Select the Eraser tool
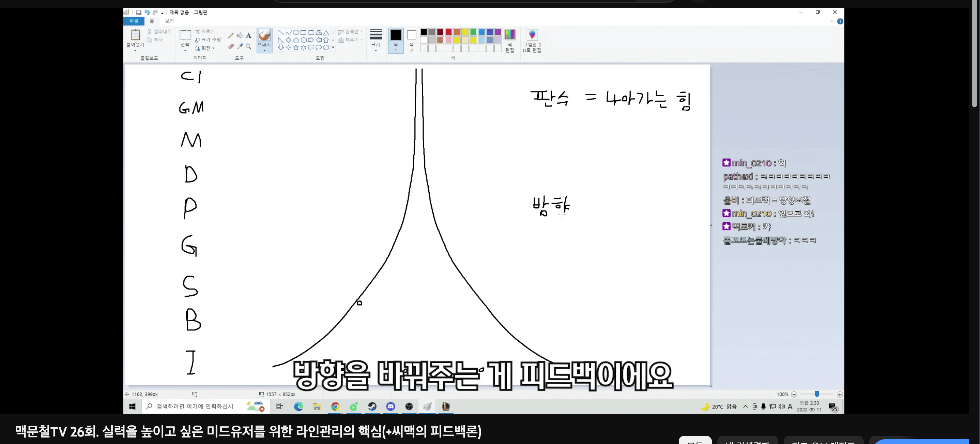This screenshot has height=444, width=980. [231, 46]
